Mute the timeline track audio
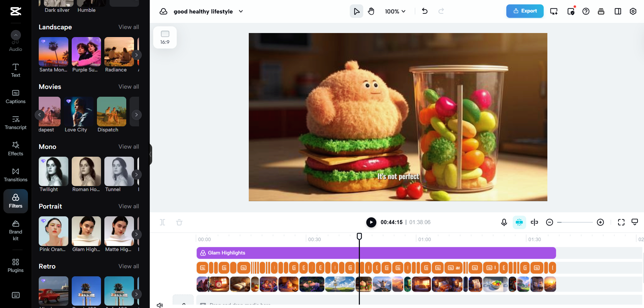Screen dimensions: 644x308 pos(160,305)
